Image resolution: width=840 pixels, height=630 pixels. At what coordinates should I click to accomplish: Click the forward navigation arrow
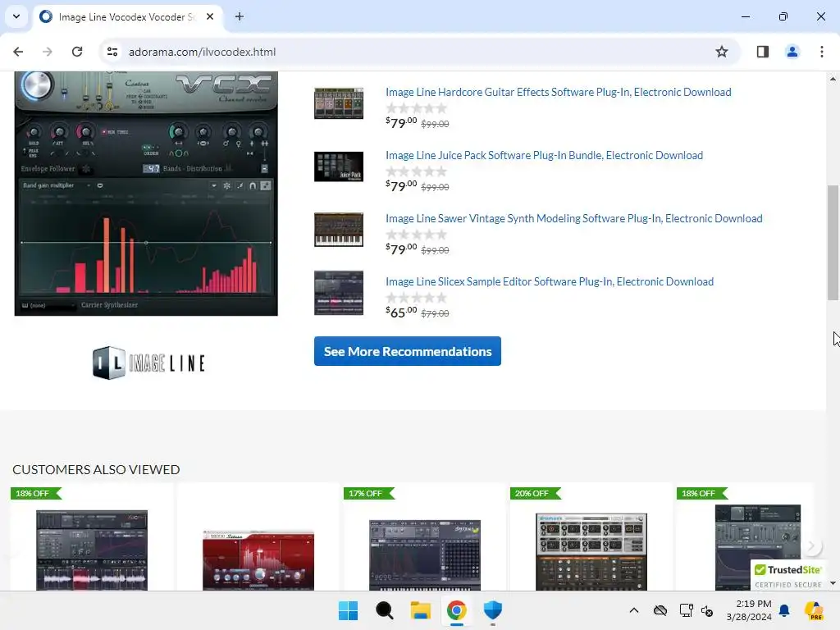click(48, 52)
